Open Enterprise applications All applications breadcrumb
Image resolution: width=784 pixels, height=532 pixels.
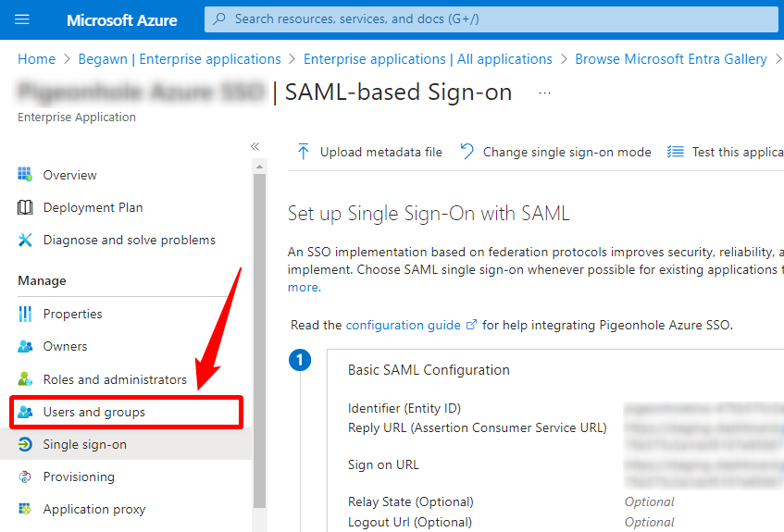pos(428,59)
